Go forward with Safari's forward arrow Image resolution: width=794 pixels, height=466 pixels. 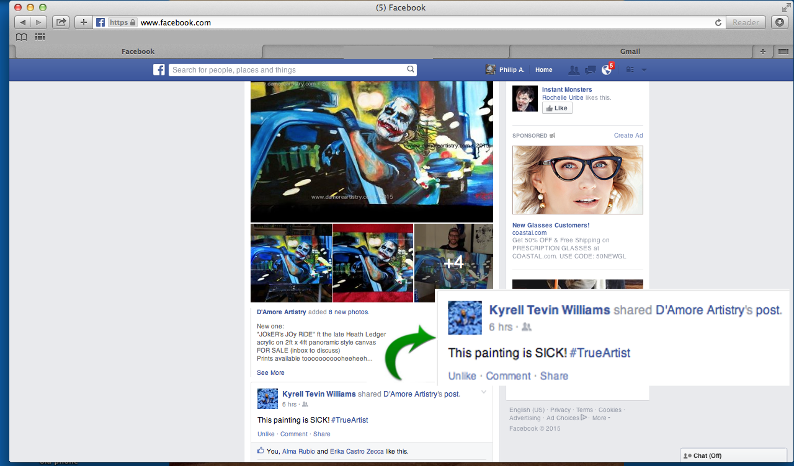(38, 22)
